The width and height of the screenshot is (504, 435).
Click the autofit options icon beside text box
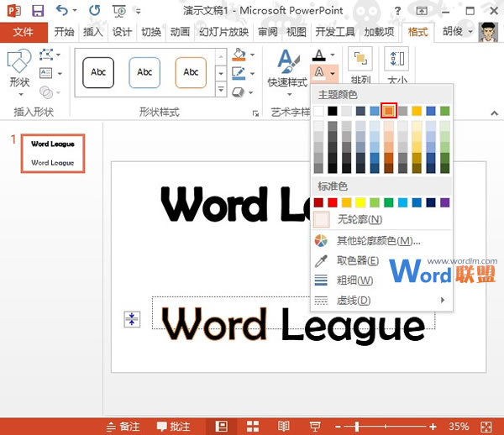(132, 319)
